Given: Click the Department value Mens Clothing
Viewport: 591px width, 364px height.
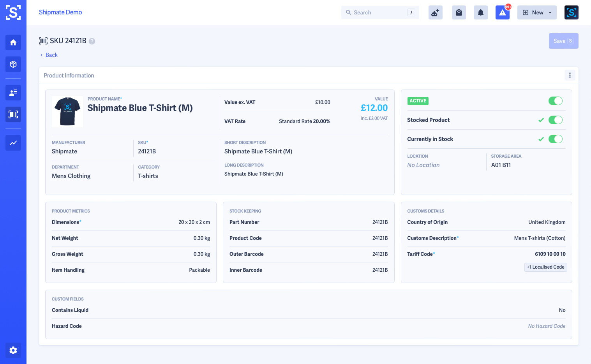Looking at the screenshot, I should (71, 176).
